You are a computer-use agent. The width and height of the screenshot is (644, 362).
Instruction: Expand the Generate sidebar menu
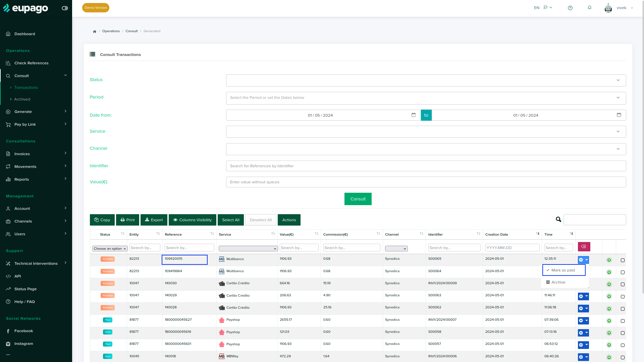coord(36,112)
